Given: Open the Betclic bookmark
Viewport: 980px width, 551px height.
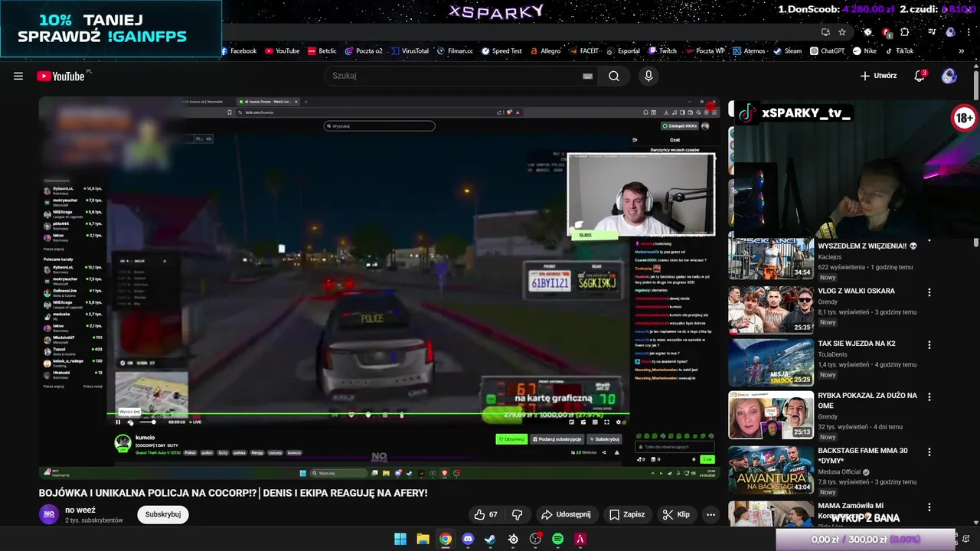Looking at the screenshot, I should 322,51.
